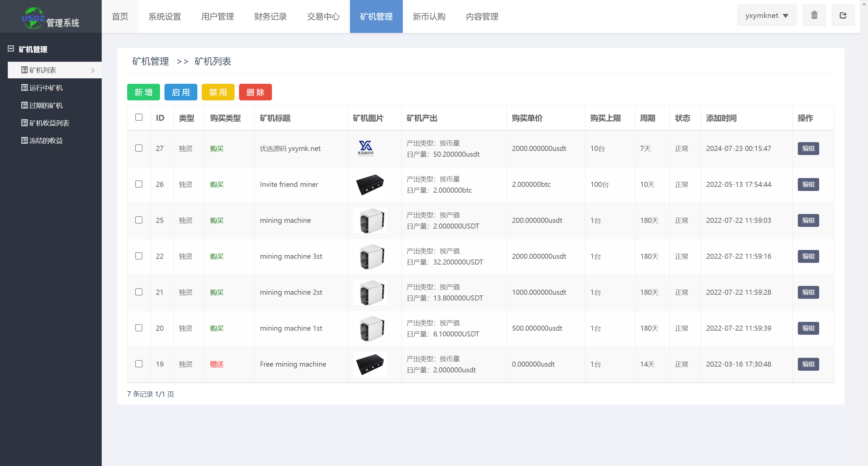868x466 pixels.
Task: Open the yxymknet user dropdown
Action: coord(767,15)
